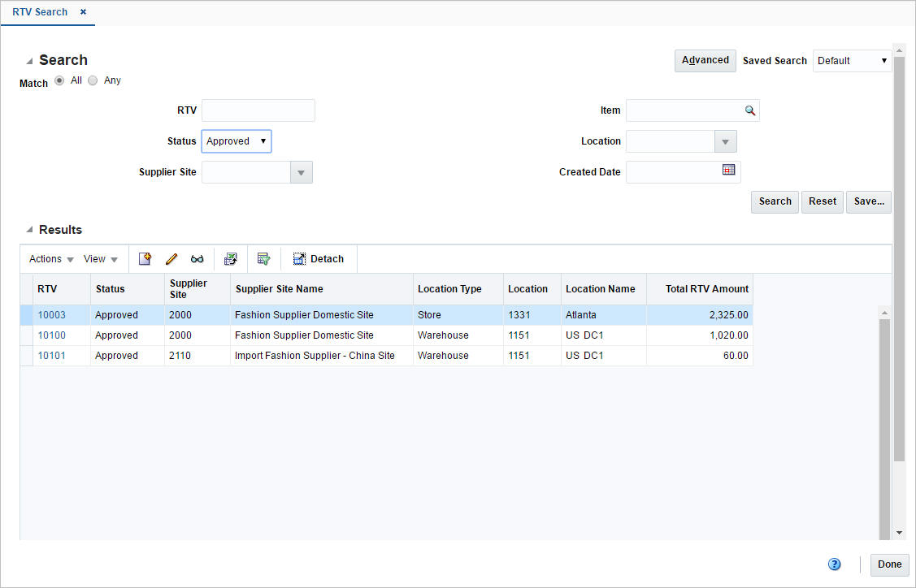
Task: Sort by Total RTV Amount column header
Action: tap(700, 289)
